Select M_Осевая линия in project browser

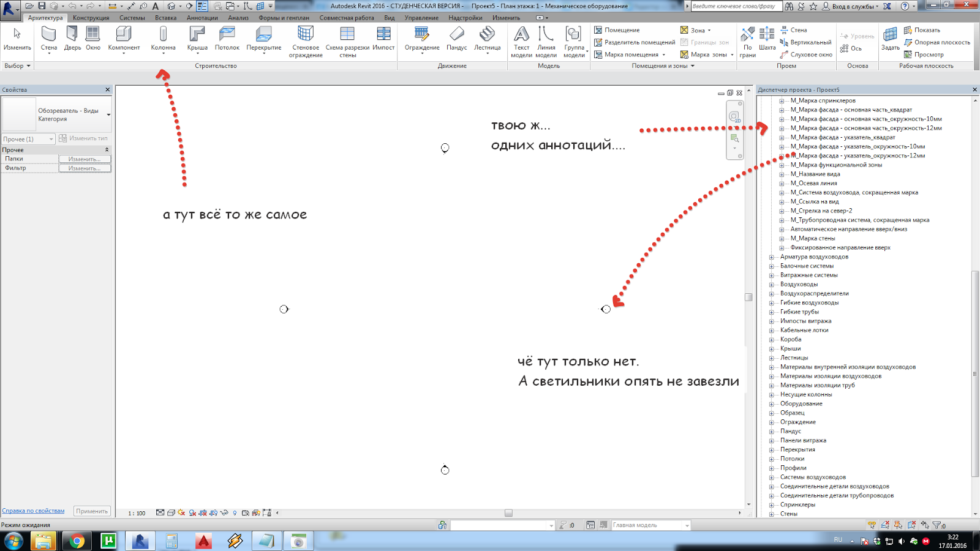pyautogui.click(x=813, y=183)
